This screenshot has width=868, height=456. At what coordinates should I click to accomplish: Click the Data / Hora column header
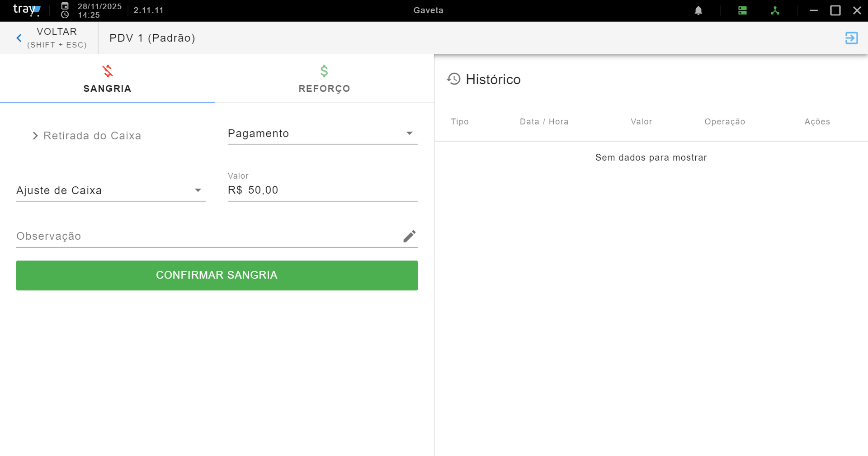pos(544,122)
